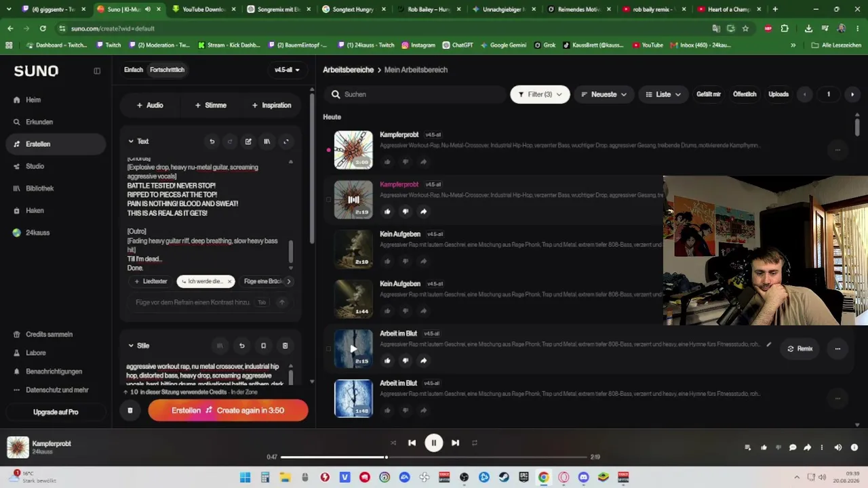The height and width of the screenshot is (488, 868).
Task: Add Audio to the creation
Action: (150, 105)
